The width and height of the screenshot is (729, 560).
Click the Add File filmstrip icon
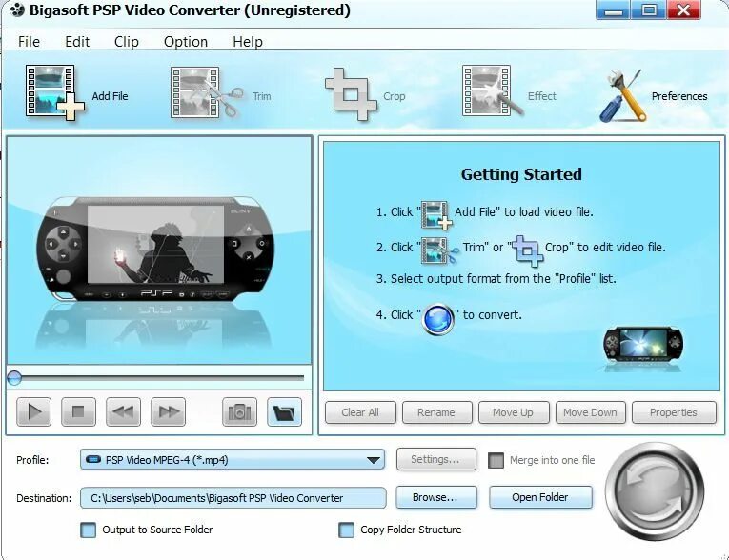pyautogui.click(x=55, y=93)
